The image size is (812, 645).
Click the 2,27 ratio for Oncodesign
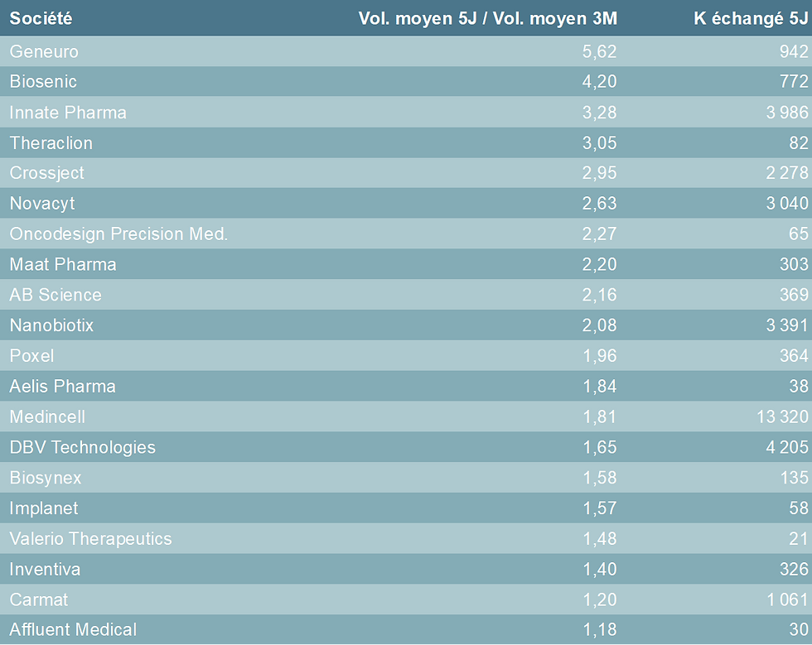click(600, 234)
